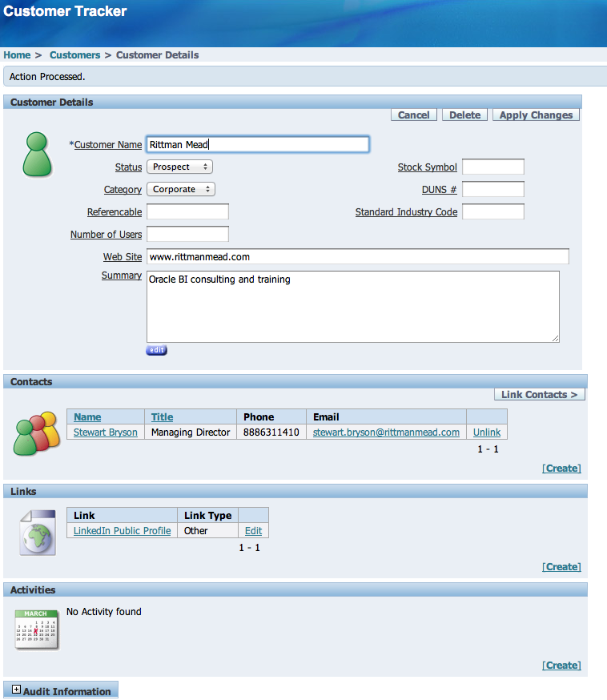Unlink the Stewart Bryson contact

click(x=487, y=432)
